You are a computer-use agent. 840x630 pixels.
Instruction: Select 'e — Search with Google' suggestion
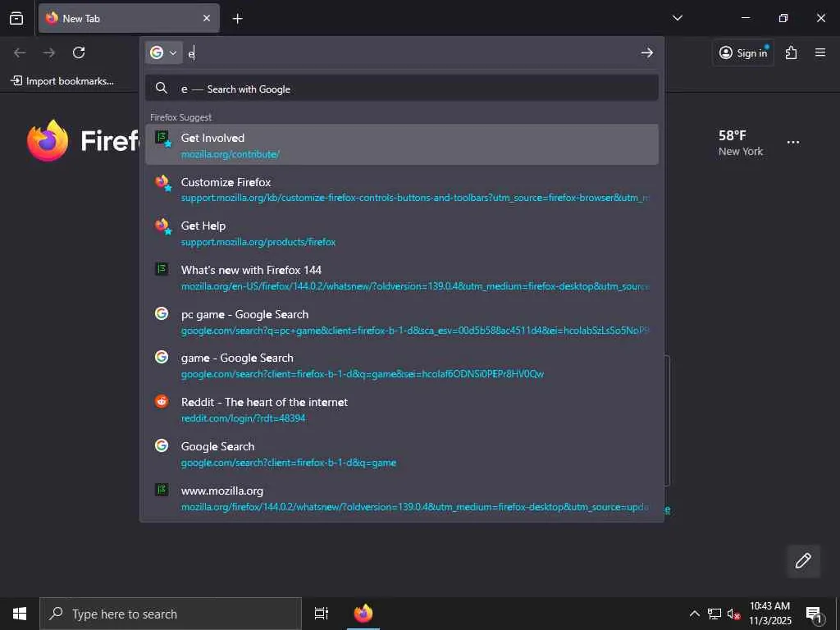pos(402,89)
